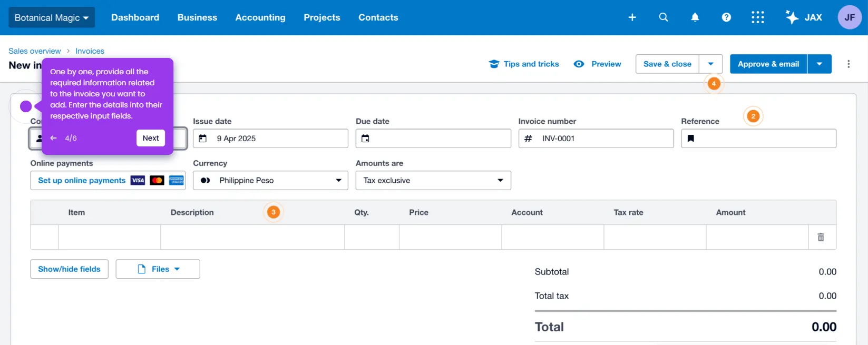Delete the line item with trash icon
This screenshot has width=868, height=345.
(821, 237)
